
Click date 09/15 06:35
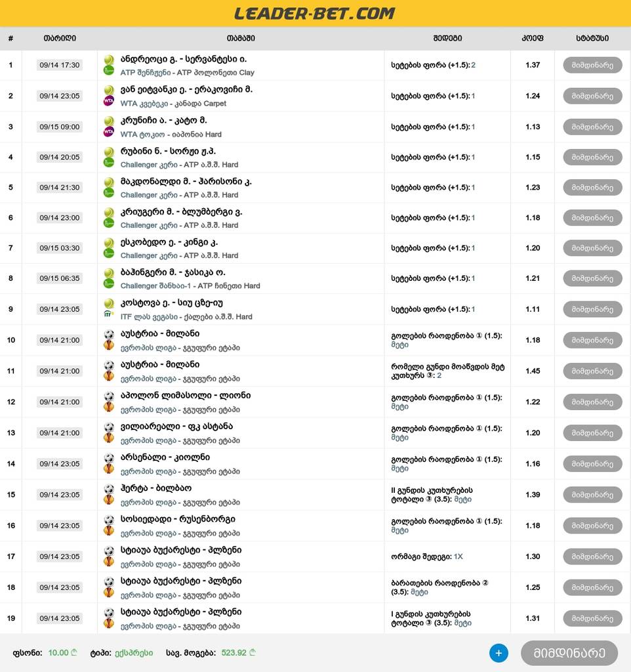tap(60, 278)
